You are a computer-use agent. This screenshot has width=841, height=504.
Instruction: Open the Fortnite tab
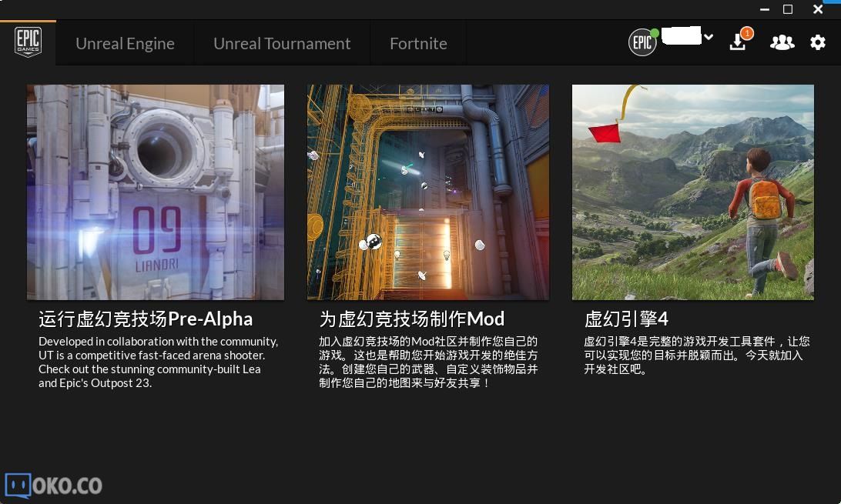418,44
